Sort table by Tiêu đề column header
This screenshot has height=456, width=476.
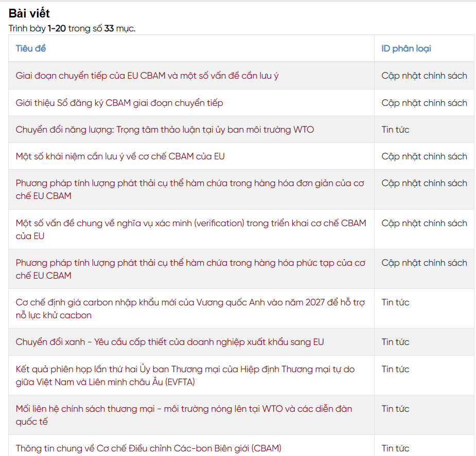[x=31, y=48]
